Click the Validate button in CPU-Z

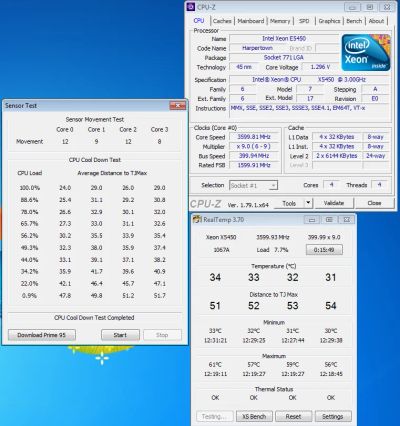[x=333, y=203]
